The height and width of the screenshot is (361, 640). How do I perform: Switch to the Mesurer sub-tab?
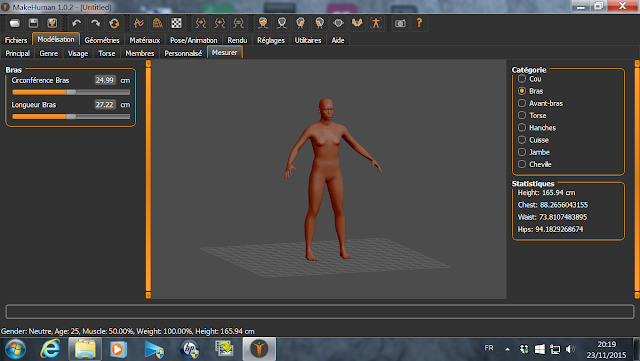point(224,52)
